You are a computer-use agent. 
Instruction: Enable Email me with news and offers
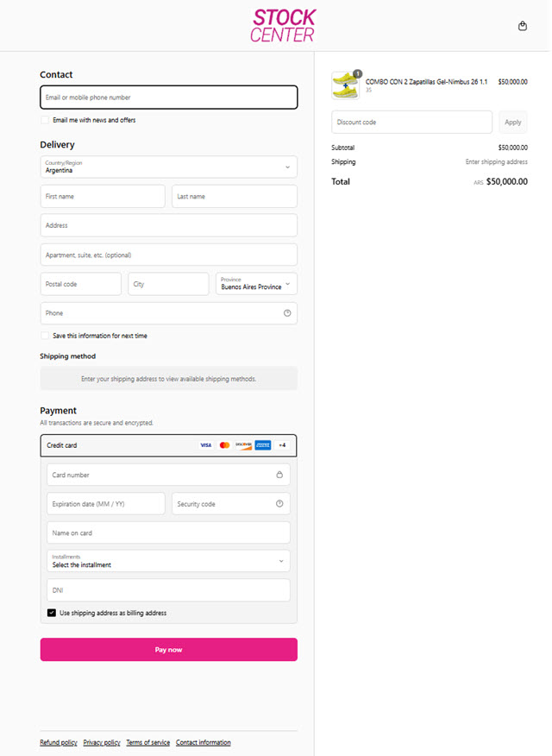tap(45, 120)
